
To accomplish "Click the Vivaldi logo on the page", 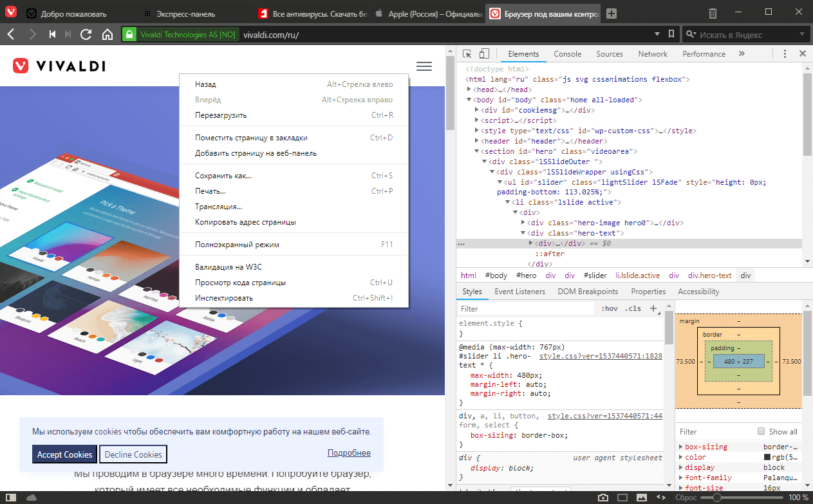I will 59,66.
